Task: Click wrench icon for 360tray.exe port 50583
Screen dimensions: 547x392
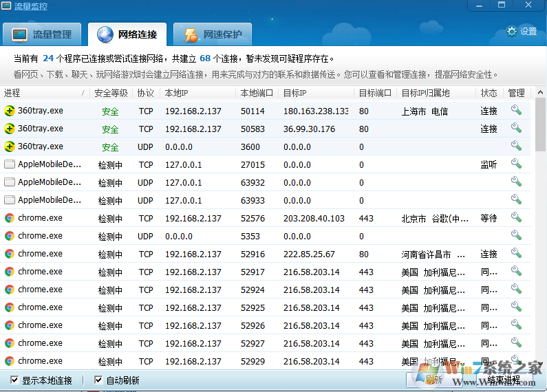Action: pyautogui.click(x=516, y=128)
